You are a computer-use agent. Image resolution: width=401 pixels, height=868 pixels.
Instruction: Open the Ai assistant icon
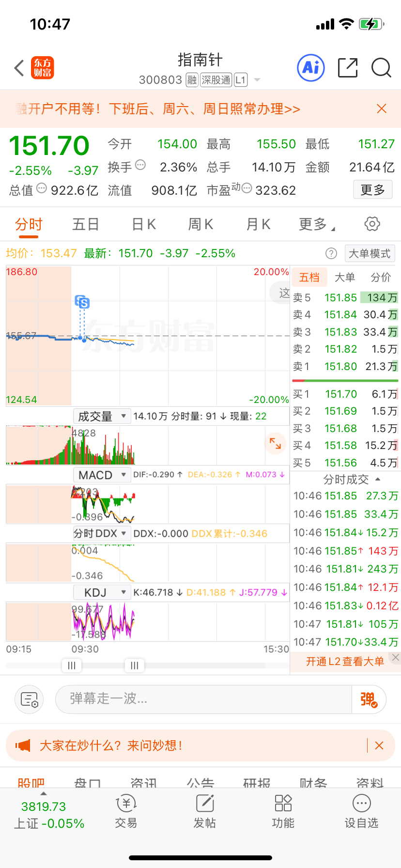click(x=310, y=68)
